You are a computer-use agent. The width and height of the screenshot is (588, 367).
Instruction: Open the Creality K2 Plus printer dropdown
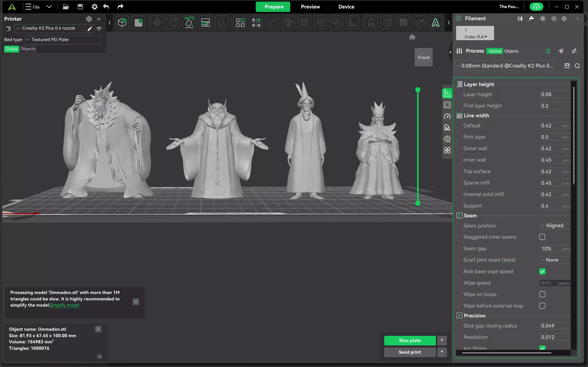pyautogui.click(x=50, y=28)
